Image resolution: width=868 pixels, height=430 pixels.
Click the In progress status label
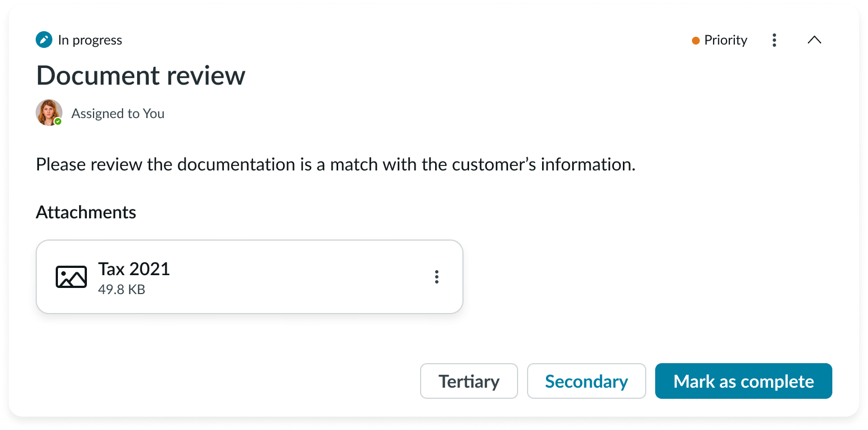[x=90, y=40]
